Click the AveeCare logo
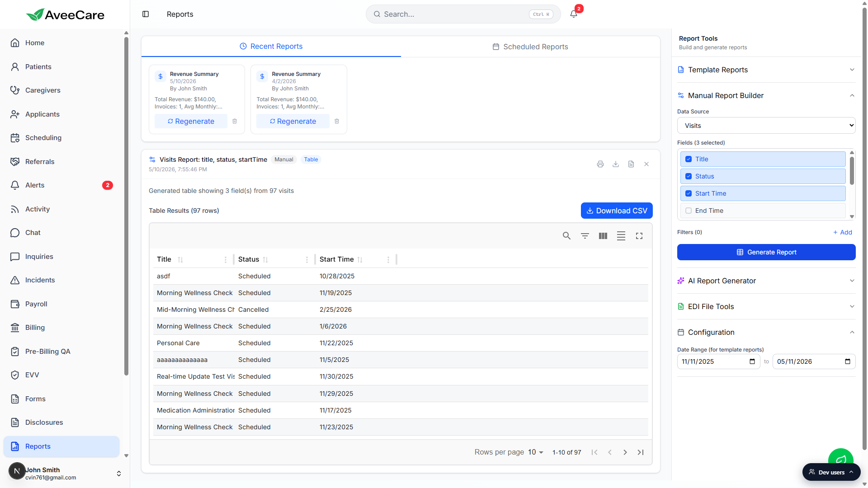Viewport: 868px width, 488px height. 65,14
